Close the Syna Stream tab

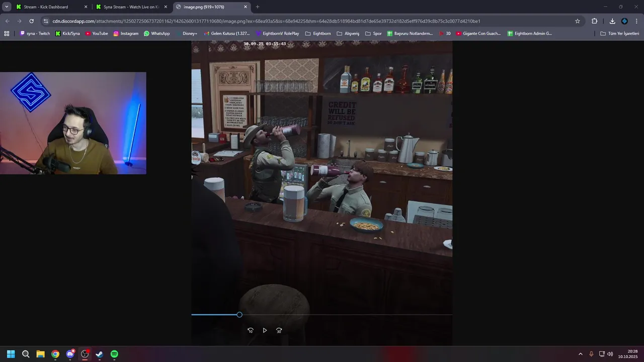pyautogui.click(x=166, y=7)
